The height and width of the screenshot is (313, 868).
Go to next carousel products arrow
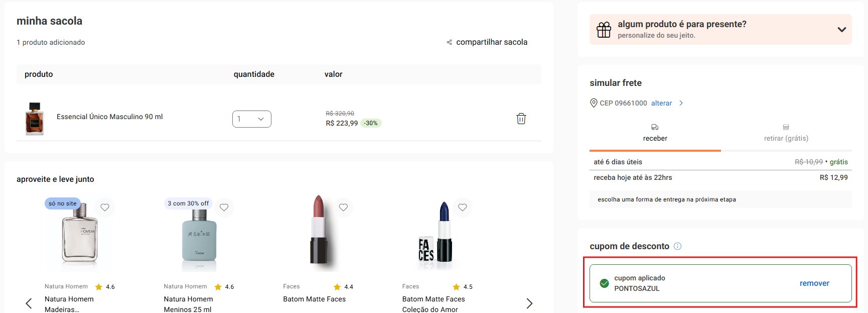pyautogui.click(x=529, y=303)
